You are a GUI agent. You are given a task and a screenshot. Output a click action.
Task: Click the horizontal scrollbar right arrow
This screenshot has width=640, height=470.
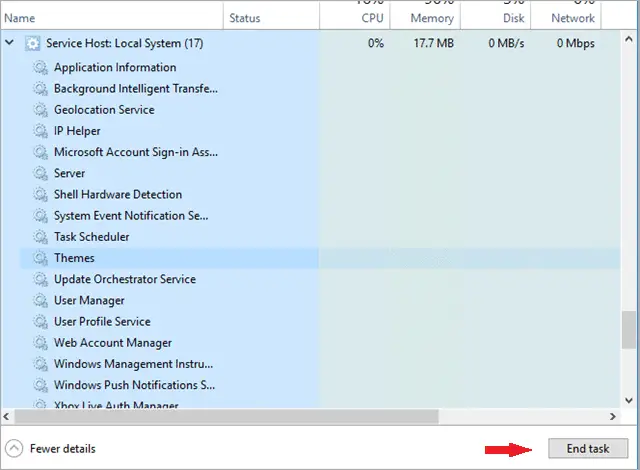(x=613, y=417)
